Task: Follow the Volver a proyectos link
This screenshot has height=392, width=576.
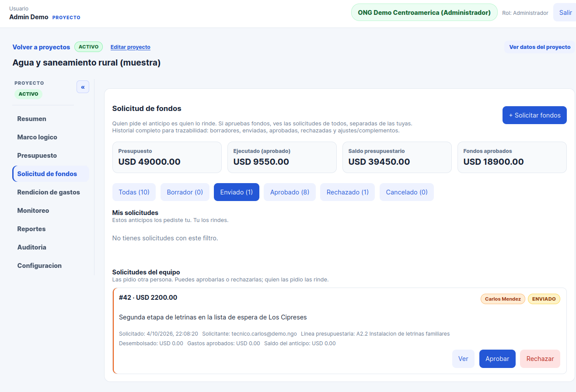Action: 41,47
